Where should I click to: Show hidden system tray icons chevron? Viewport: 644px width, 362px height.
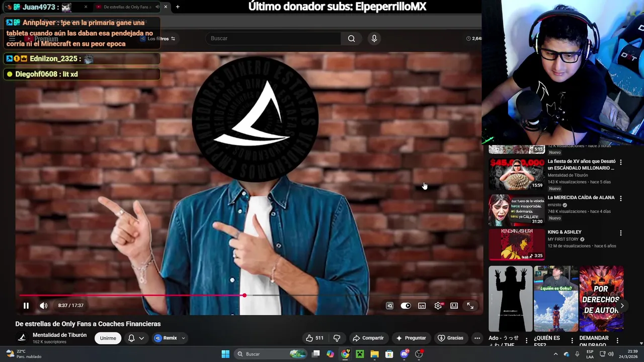click(555, 354)
